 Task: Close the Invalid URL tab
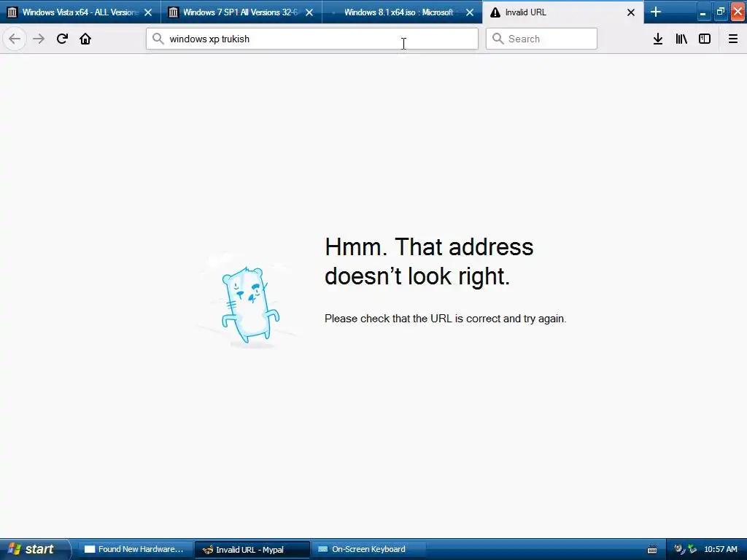[x=631, y=12]
